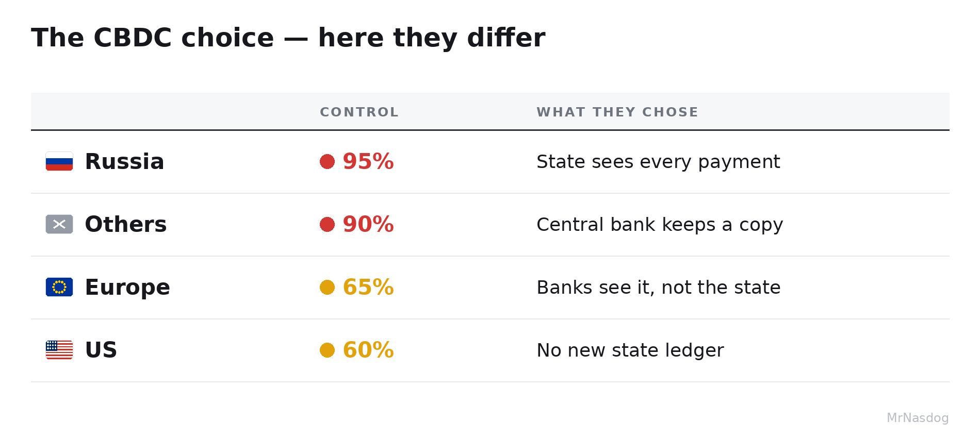Click the 95% control value
The image size is (980, 438).
(368, 161)
